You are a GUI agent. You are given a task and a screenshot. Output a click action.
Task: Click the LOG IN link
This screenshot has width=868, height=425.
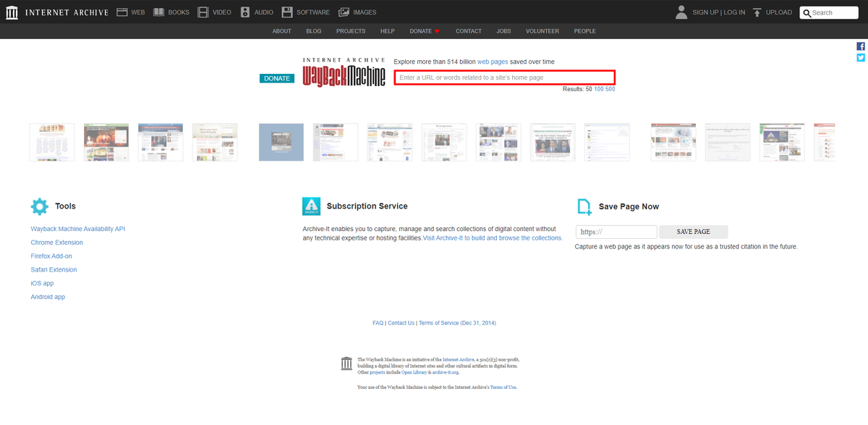(734, 12)
